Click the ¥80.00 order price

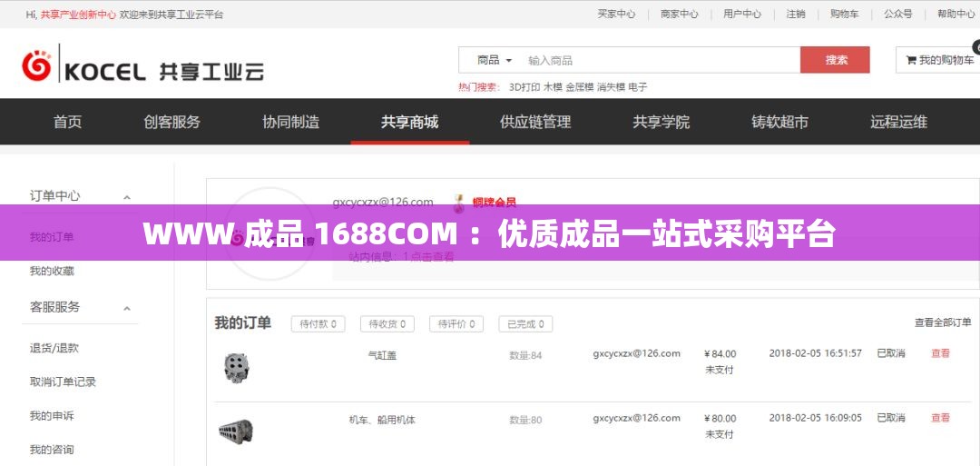coord(720,419)
